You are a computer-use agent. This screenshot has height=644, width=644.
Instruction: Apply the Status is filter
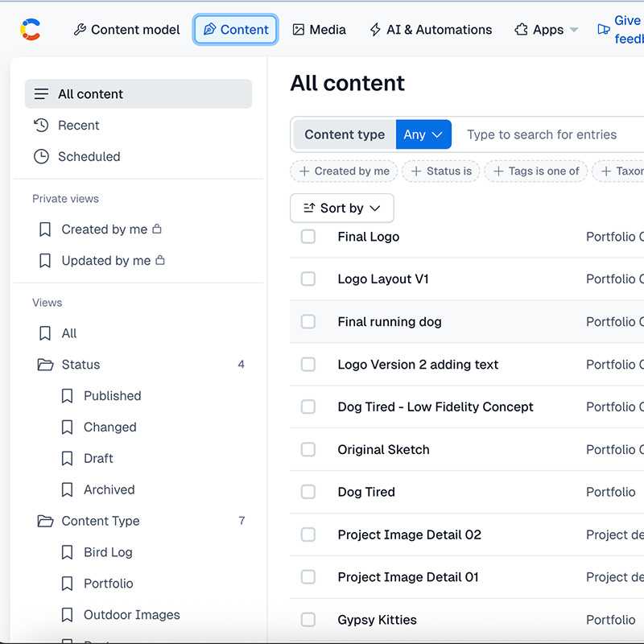pos(441,171)
